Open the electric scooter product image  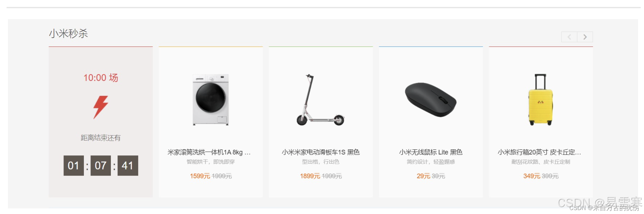pyautogui.click(x=321, y=100)
